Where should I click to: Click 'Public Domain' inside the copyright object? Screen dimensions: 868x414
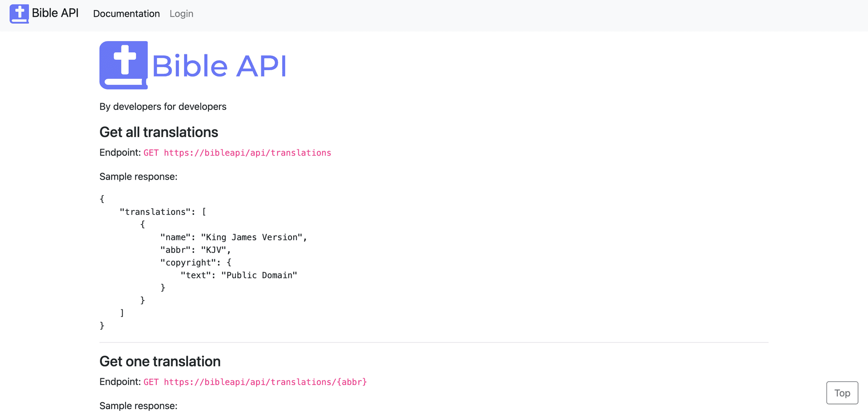coord(259,275)
